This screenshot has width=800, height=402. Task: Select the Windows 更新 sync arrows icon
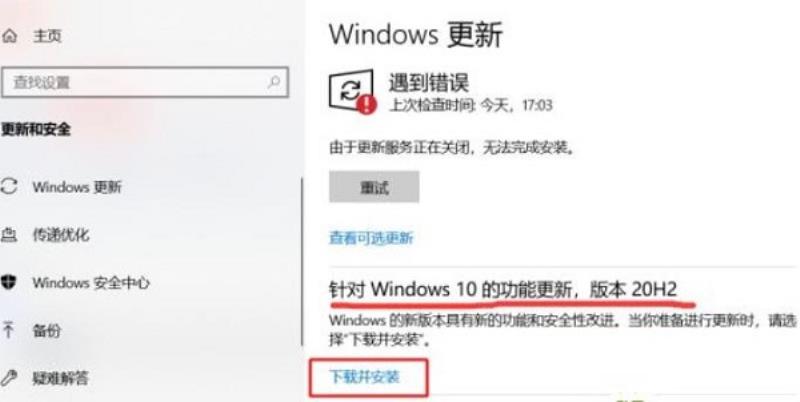pos(8,186)
